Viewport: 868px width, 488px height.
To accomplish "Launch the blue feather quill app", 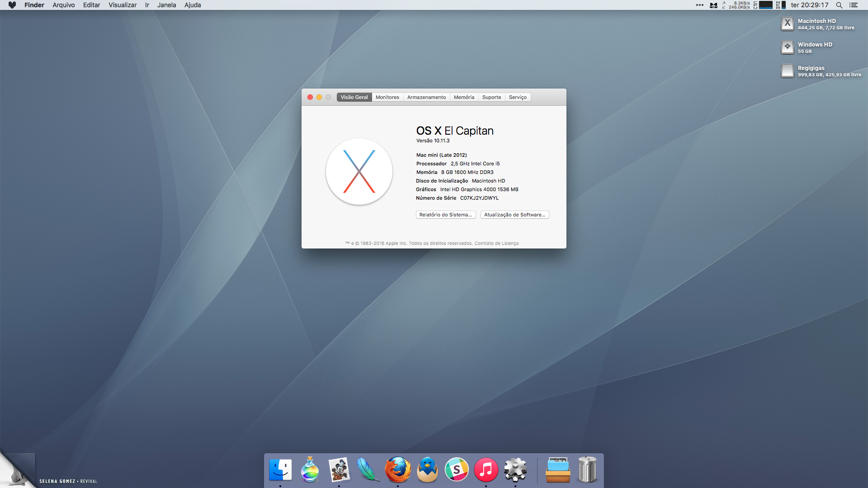I will pyautogui.click(x=368, y=470).
